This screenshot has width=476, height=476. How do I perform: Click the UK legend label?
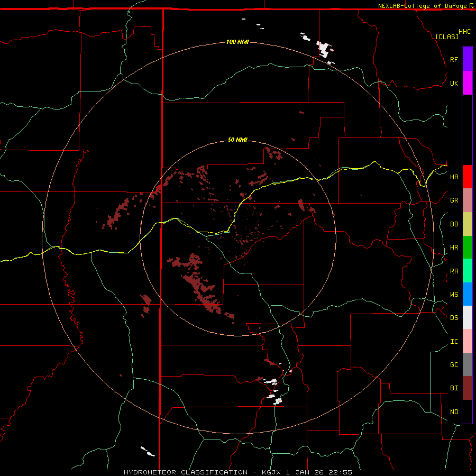tap(454, 83)
